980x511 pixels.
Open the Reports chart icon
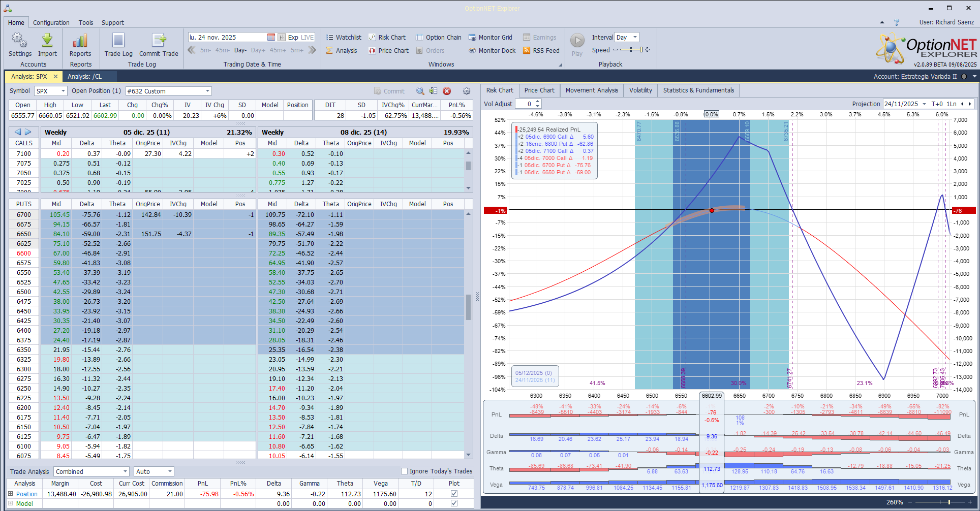80,41
